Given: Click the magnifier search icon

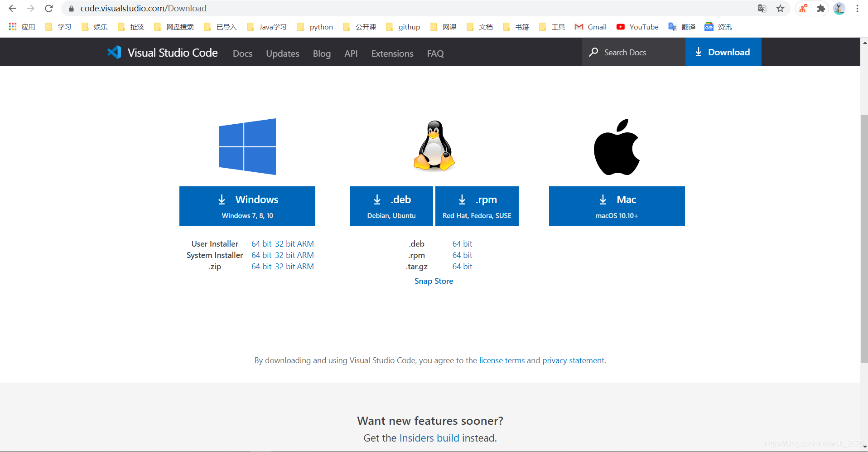Looking at the screenshot, I should pyautogui.click(x=593, y=52).
